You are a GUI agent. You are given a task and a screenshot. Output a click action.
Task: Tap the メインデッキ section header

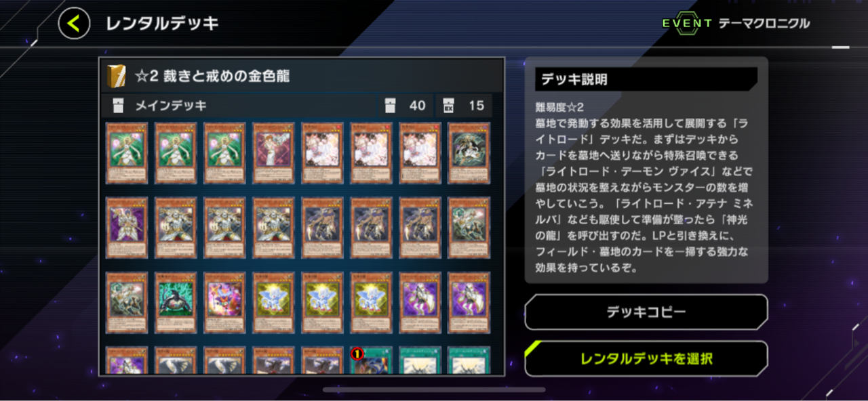tap(171, 106)
